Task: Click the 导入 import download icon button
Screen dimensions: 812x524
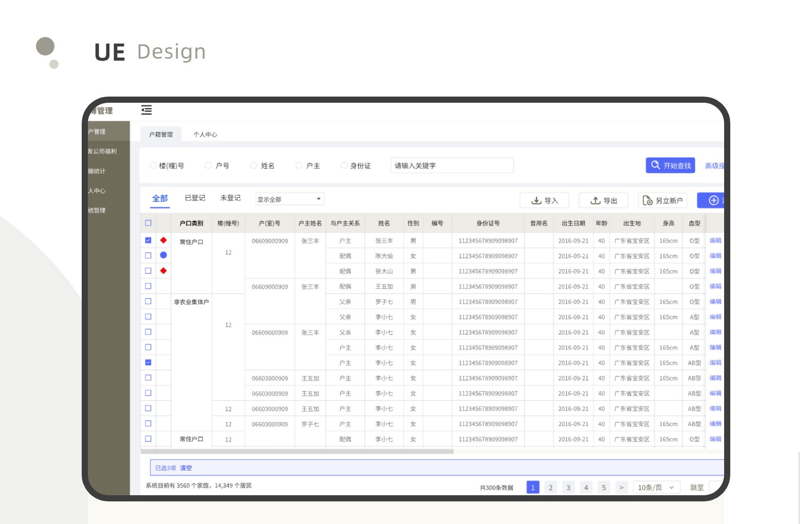Action: click(x=545, y=200)
